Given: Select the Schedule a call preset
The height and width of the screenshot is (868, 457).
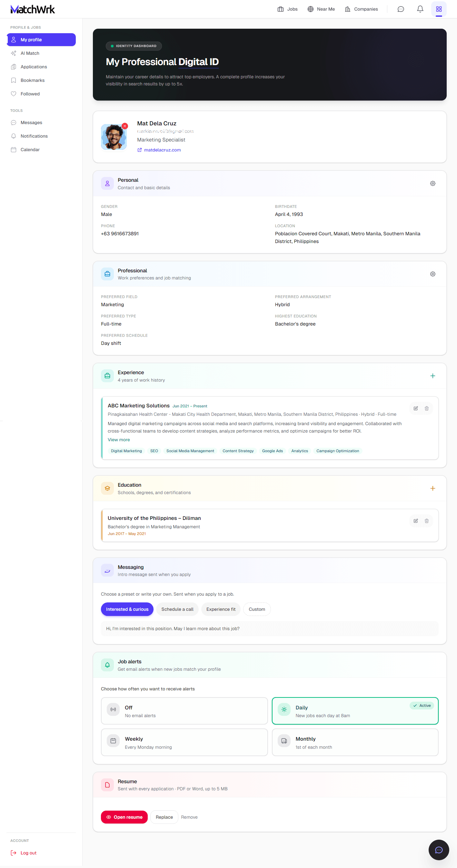Looking at the screenshot, I should tap(177, 609).
